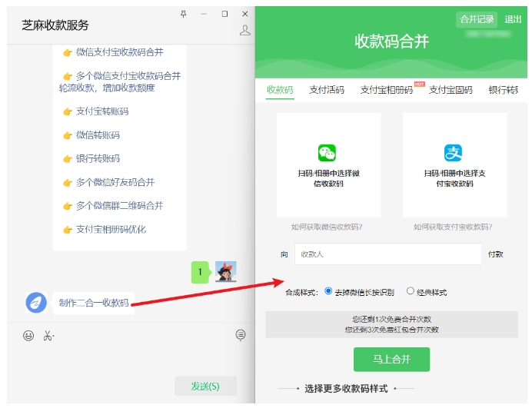Switch to the 收款码 tab
This screenshot has width=532, height=418.
pos(280,90)
